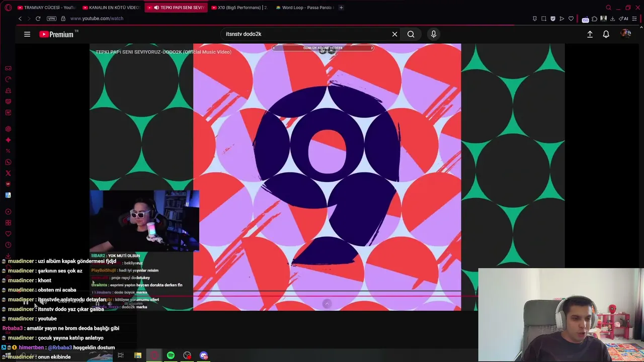Open X (Twitter) in the Opera sidebar
Viewport: 644px width, 362px height.
click(8, 173)
